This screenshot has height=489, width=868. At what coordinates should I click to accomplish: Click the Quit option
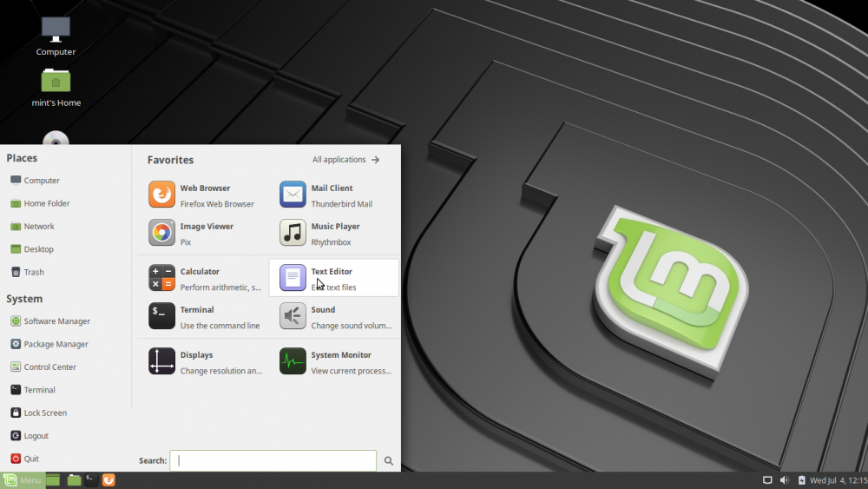[x=31, y=459]
